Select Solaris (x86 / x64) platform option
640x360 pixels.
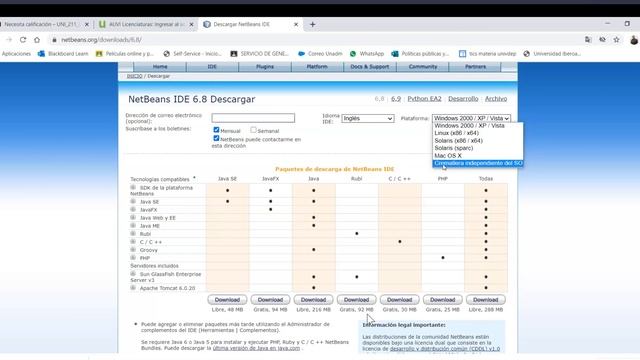(x=478, y=140)
